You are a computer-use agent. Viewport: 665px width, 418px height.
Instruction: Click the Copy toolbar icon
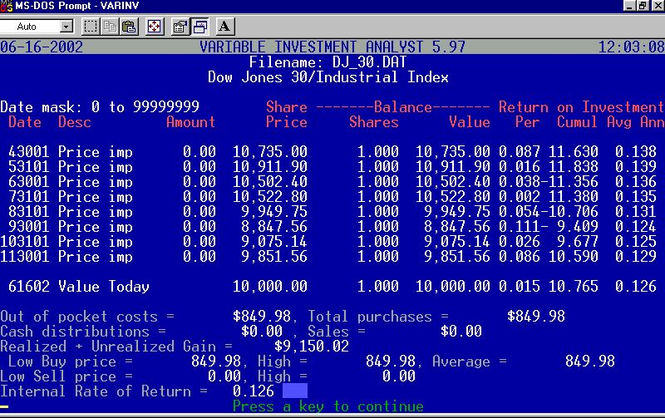tap(110, 27)
